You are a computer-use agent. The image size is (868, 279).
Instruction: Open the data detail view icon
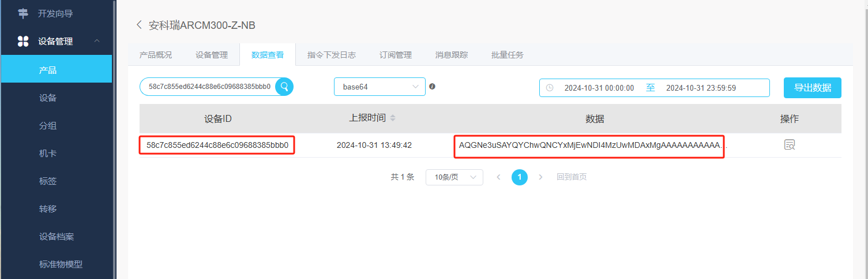(789, 145)
